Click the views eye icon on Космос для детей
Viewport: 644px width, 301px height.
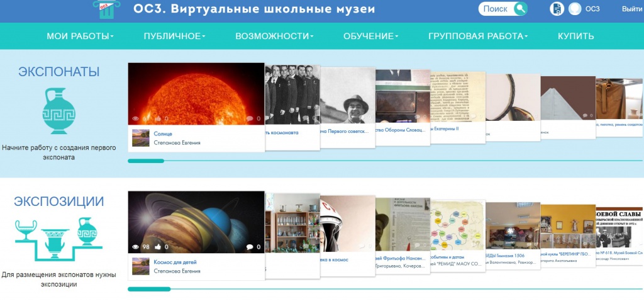136,247
